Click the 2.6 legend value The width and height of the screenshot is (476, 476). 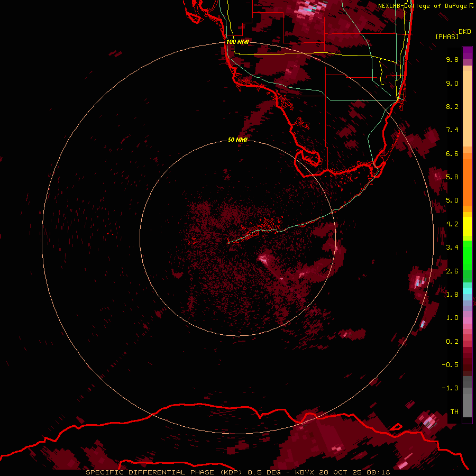click(x=452, y=271)
